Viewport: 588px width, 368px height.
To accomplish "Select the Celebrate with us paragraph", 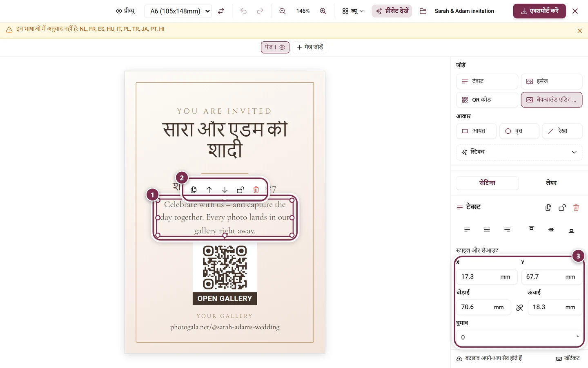I will (x=225, y=218).
